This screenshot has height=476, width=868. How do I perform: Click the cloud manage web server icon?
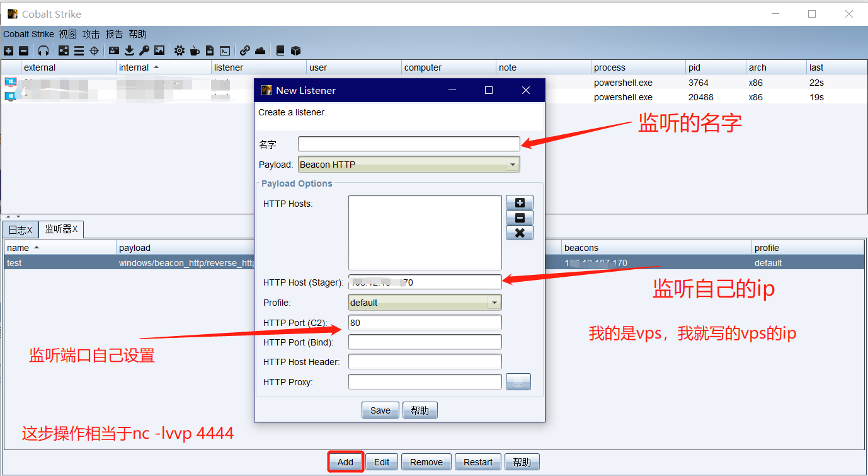coord(260,50)
